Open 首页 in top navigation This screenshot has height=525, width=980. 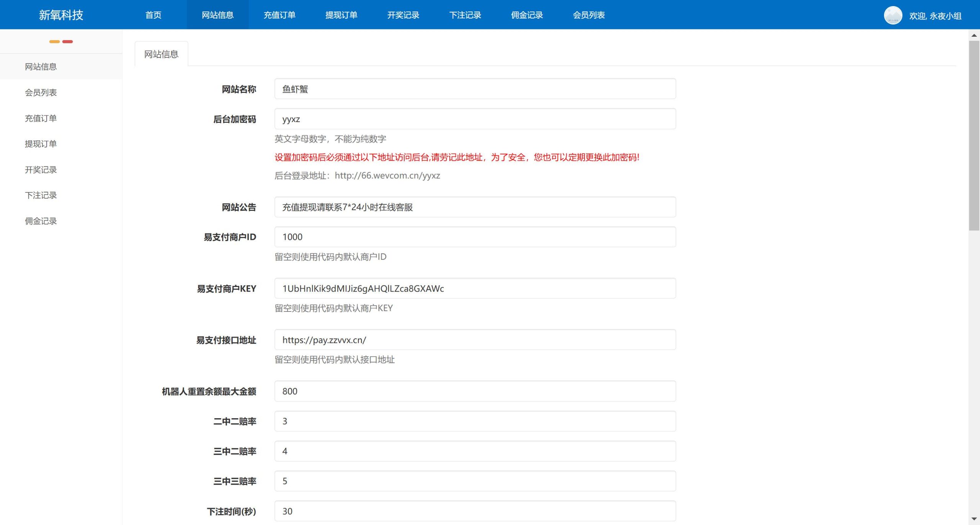pos(153,15)
